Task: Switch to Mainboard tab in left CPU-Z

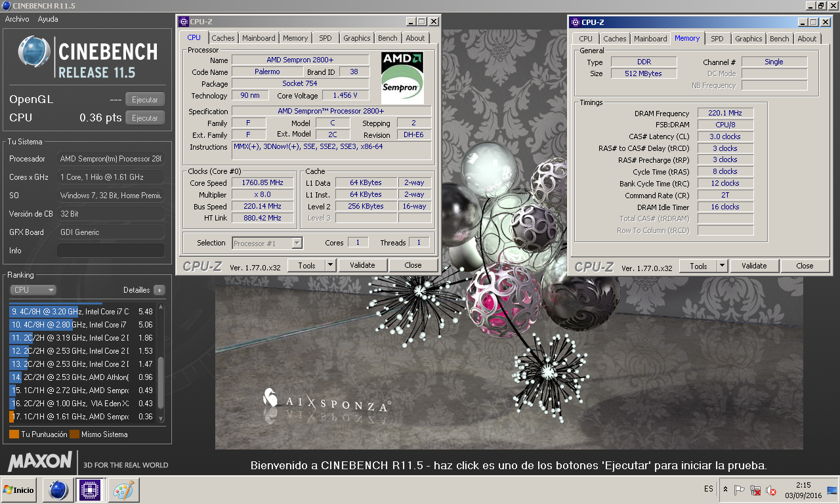Action: [259, 38]
